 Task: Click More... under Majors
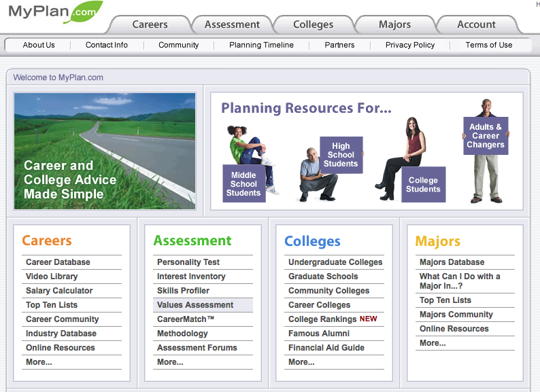click(x=433, y=343)
